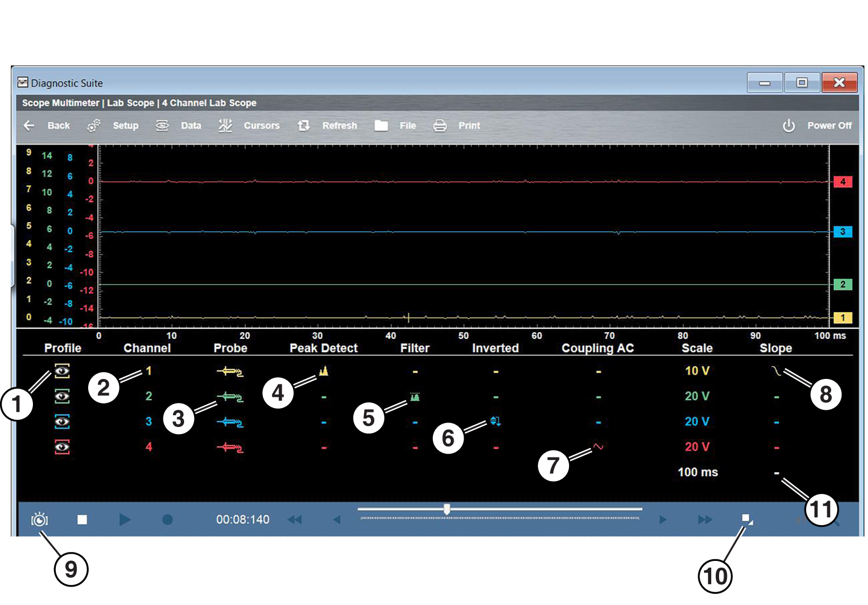Open channel 2 green probe selector
The height and width of the screenshot is (605, 868).
(230, 397)
